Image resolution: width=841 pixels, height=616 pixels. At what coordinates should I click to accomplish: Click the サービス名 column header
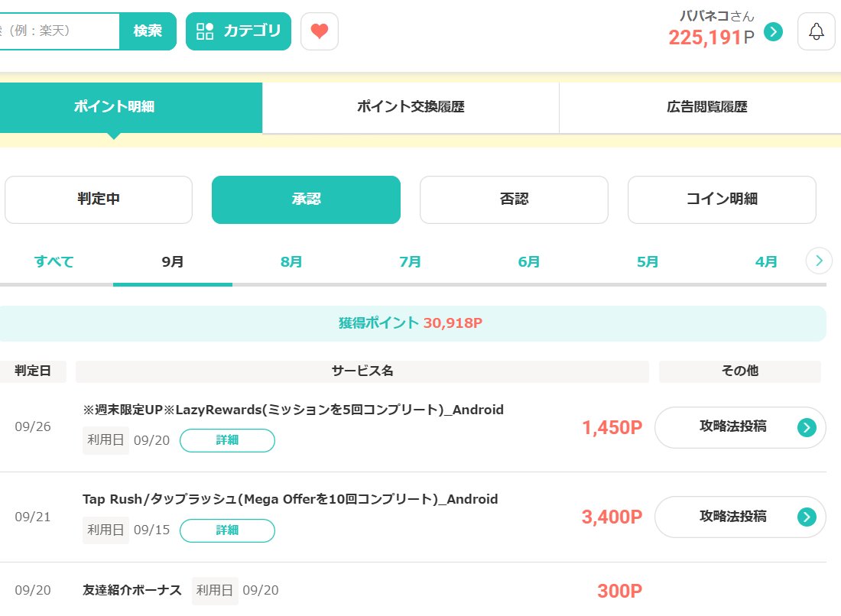(x=362, y=371)
